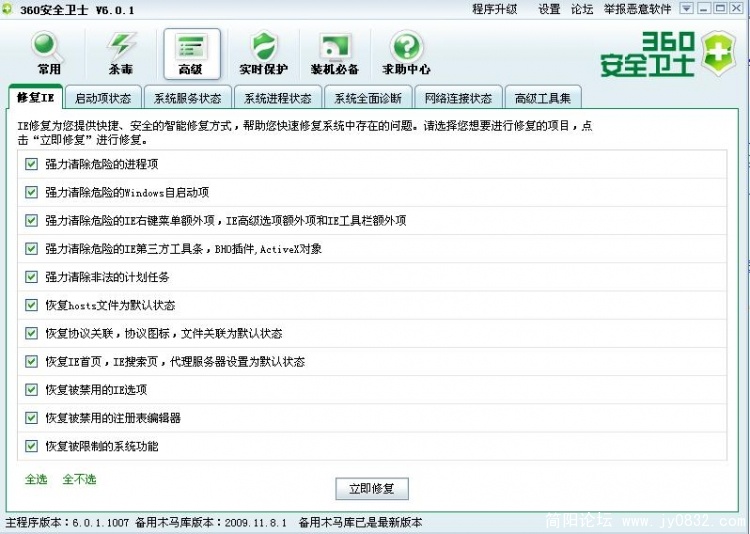
Task: Open the title bar dropdown arrow menu
Action: 686,8
